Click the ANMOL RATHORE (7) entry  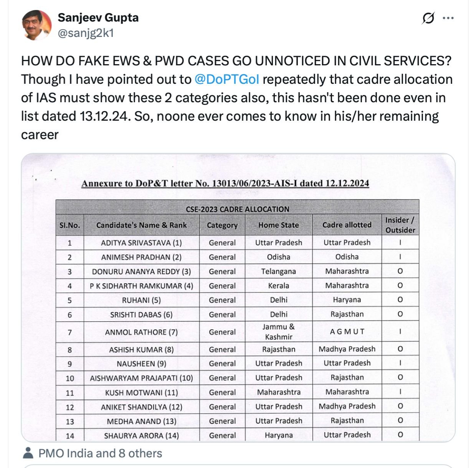point(141,332)
